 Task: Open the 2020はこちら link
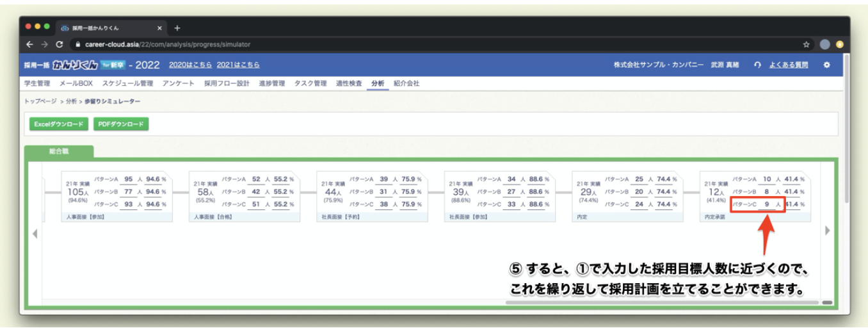(x=190, y=65)
